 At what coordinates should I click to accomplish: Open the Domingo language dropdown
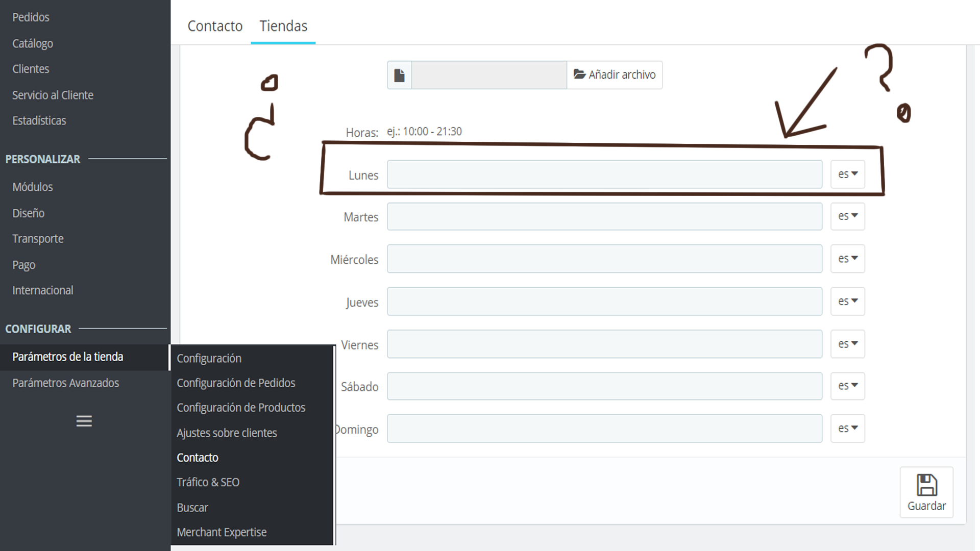click(x=847, y=429)
